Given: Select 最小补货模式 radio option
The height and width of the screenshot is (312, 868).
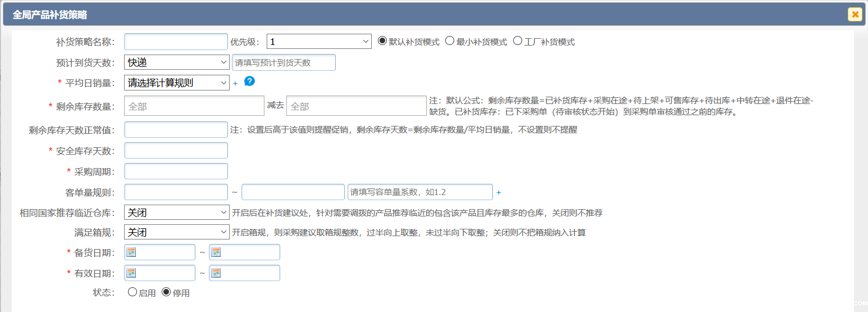Looking at the screenshot, I should (450, 41).
